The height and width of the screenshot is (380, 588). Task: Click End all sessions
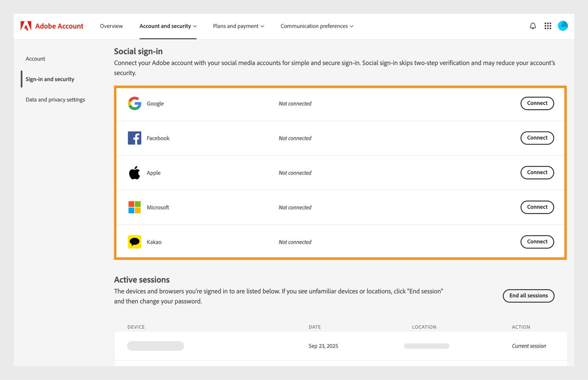(x=528, y=296)
